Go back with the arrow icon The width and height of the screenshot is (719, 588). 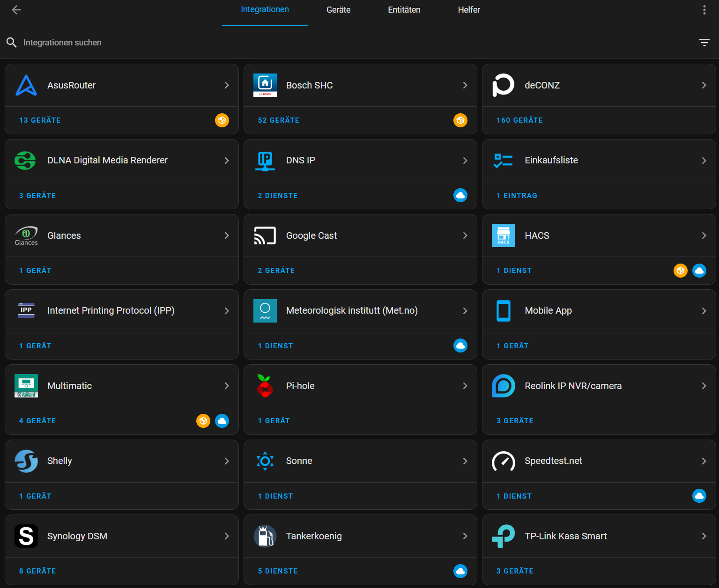click(17, 10)
